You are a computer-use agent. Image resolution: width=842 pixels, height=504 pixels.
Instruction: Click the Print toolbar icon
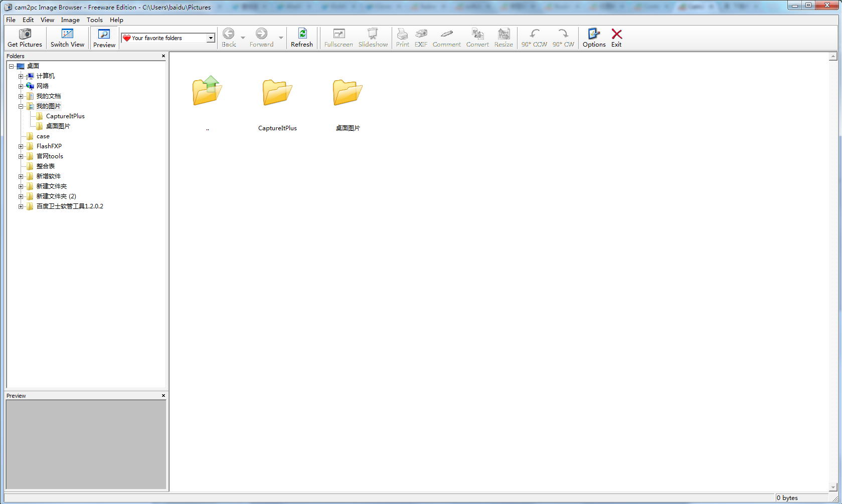[x=402, y=34]
